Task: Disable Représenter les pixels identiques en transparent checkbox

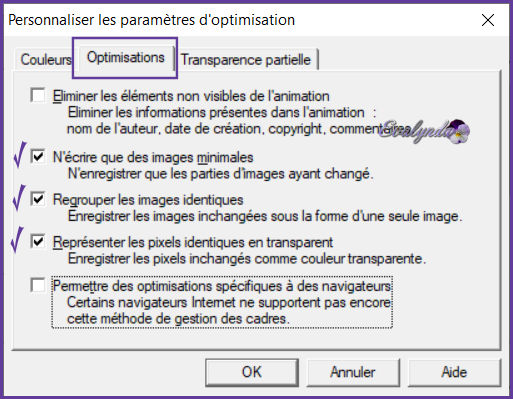Action: pyautogui.click(x=38, y=241)
